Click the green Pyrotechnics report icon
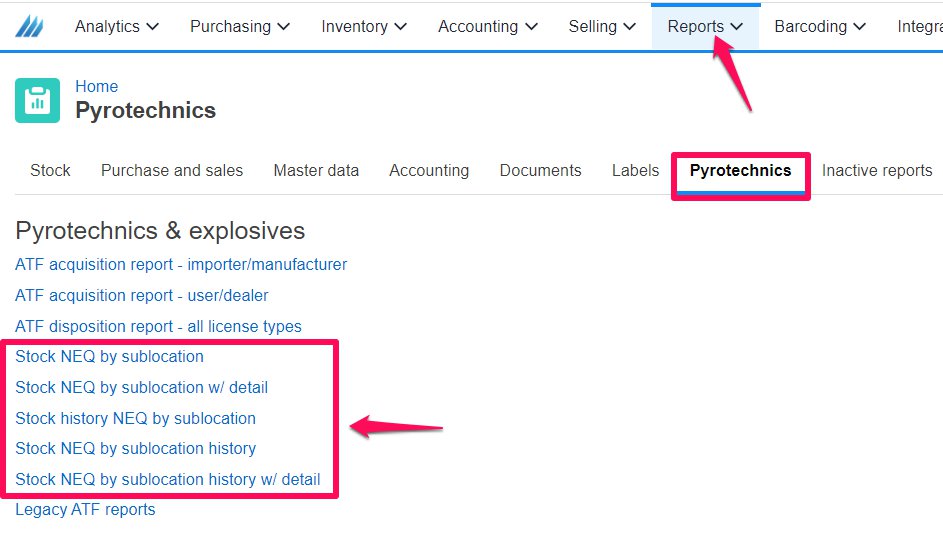 37,100
